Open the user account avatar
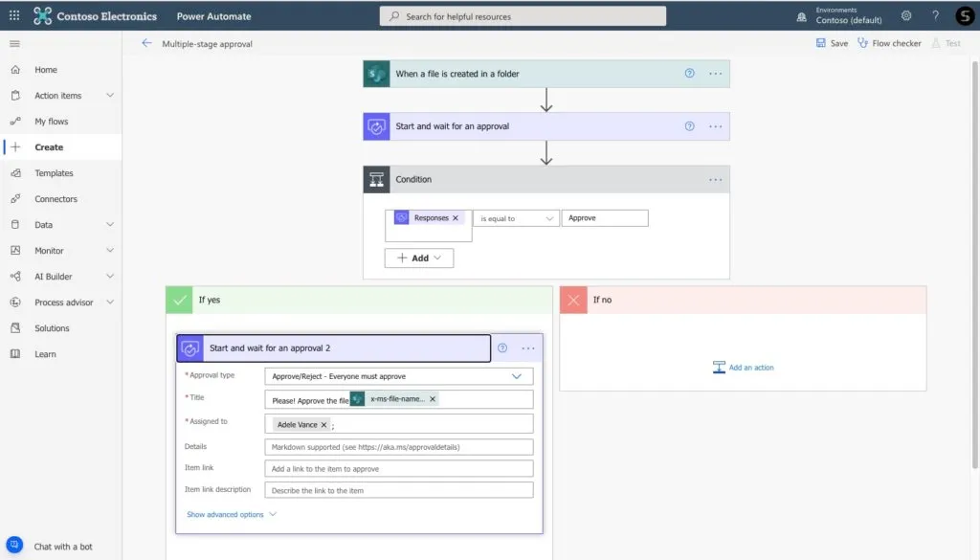980x560 pixels. (x=965, y=15)
